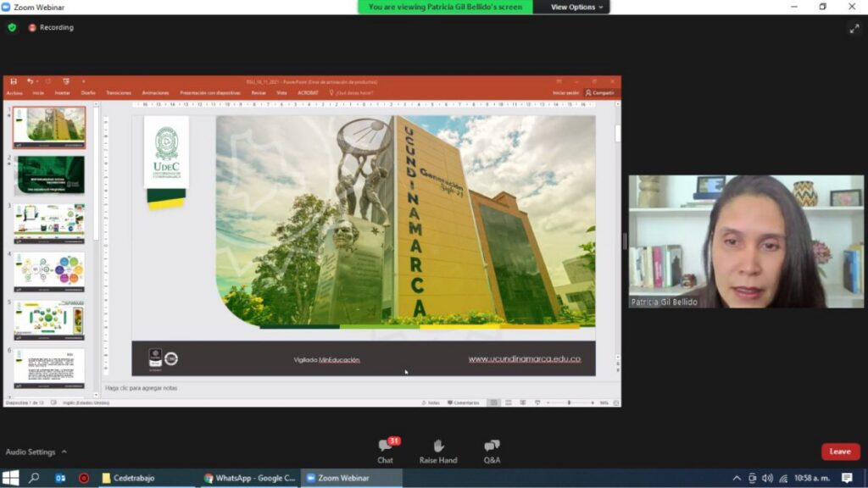Screen dimensions: 868x488
Task: Expand the Audio Settings caret menu
Action: click(x=64, y=452)
